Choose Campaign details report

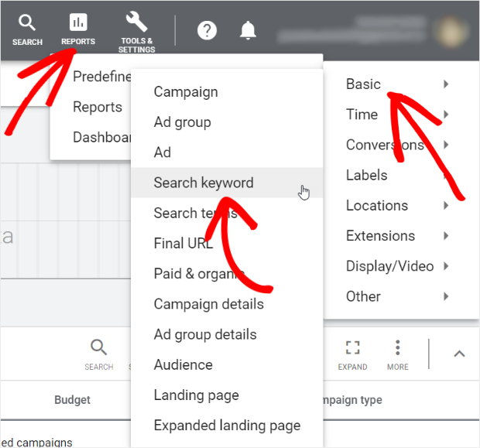coord(209,304)
